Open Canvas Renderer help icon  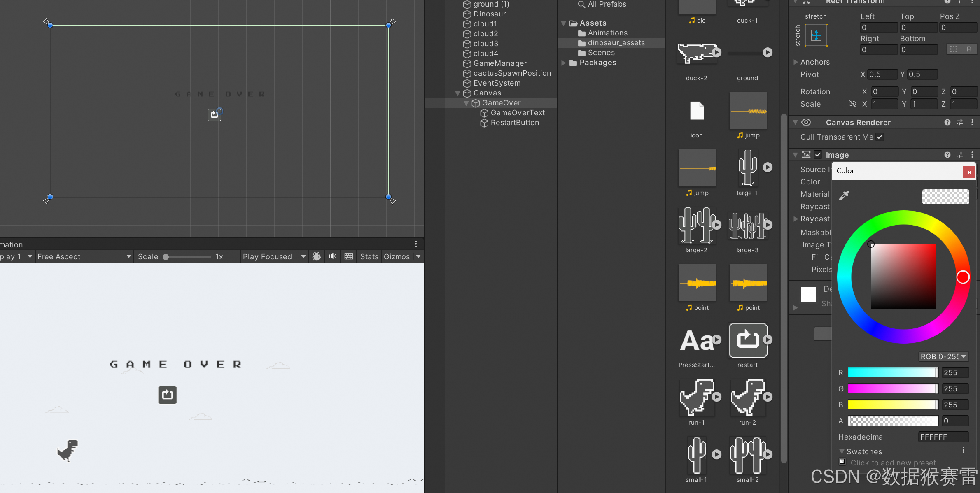coord(947,122)
